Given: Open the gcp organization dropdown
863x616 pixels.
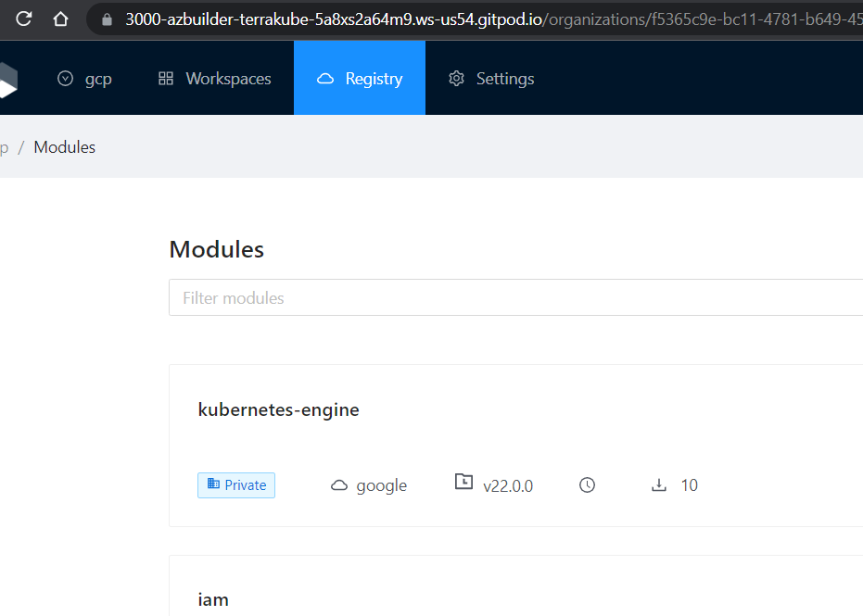Looking at the screenshot, I should 84,79.
